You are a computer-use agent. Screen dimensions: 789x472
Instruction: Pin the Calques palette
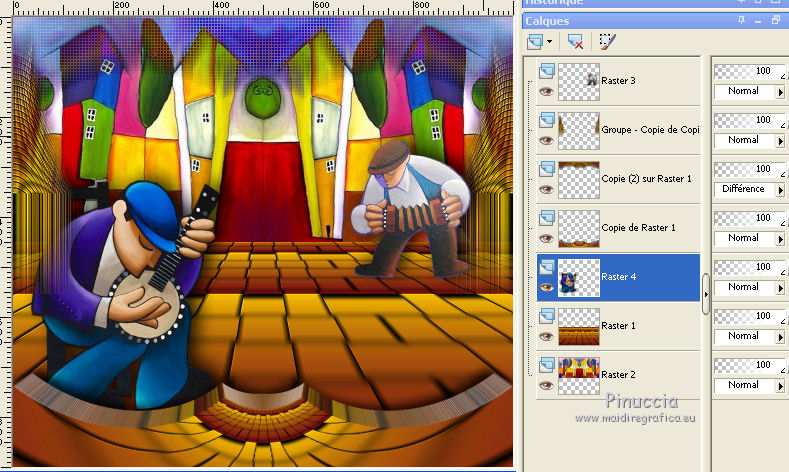[741, 20]
